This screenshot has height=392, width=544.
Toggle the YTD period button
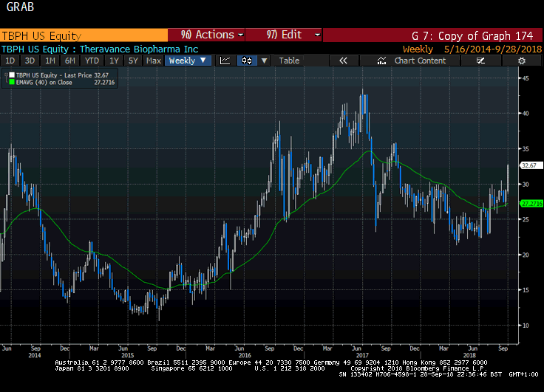click(x=92, y=61)
